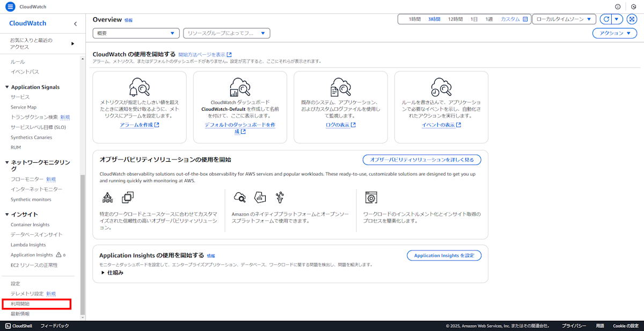Open the hamburger navigation menu icon
Screen dimensions: 644x331
click(11, 6)
